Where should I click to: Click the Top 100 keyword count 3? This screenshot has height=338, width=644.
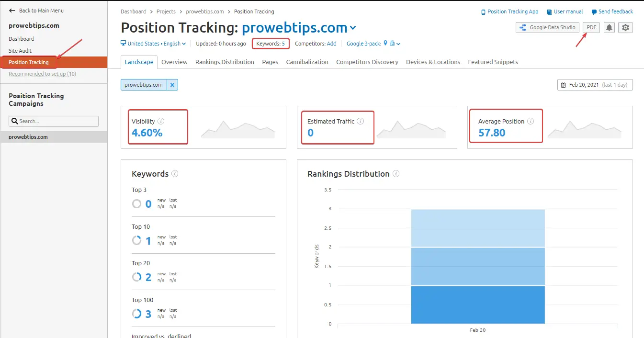(x=148, y=314)
